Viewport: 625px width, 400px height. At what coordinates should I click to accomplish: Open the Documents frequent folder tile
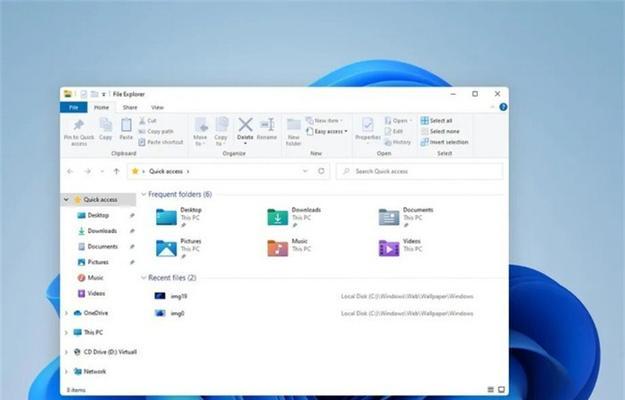[406, 217]
